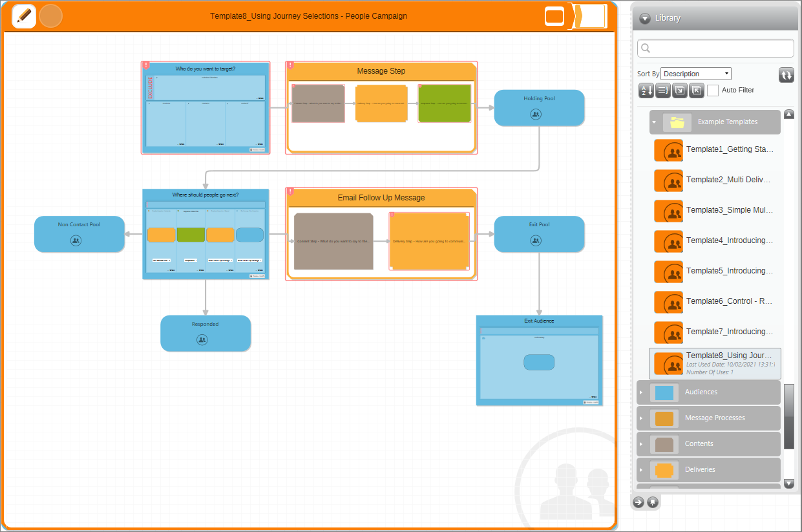Select the Message Step header
This screenshot has width=802, height=532.
pos(381,71)
